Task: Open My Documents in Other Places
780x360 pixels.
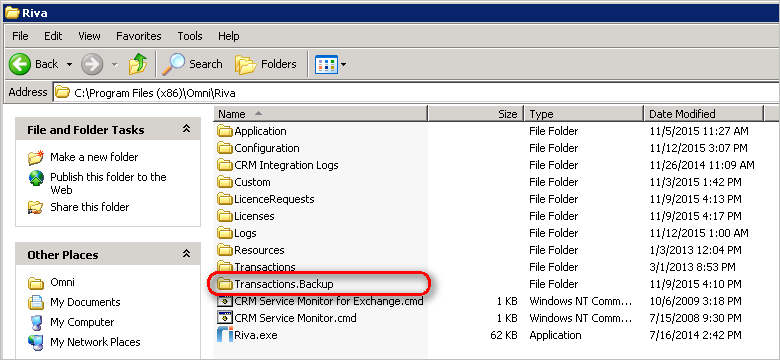Action: tap(85, 302)
